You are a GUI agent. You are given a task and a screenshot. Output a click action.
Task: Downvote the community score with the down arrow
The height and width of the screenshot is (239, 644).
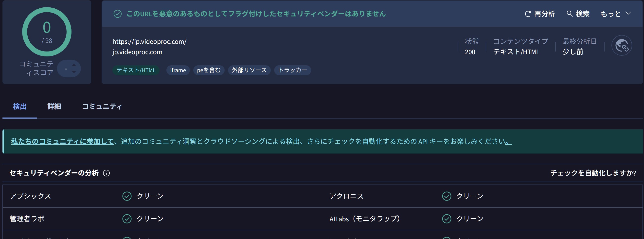point(74,72)
